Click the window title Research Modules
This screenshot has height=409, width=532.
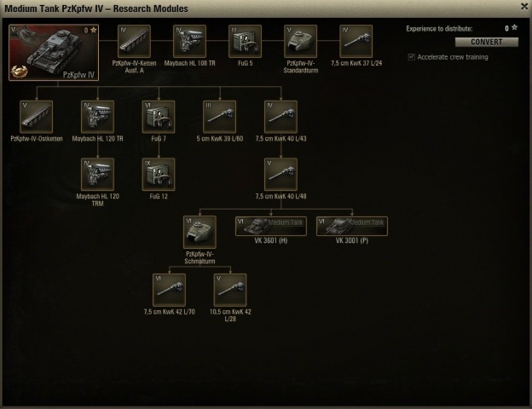click(96, 9)
